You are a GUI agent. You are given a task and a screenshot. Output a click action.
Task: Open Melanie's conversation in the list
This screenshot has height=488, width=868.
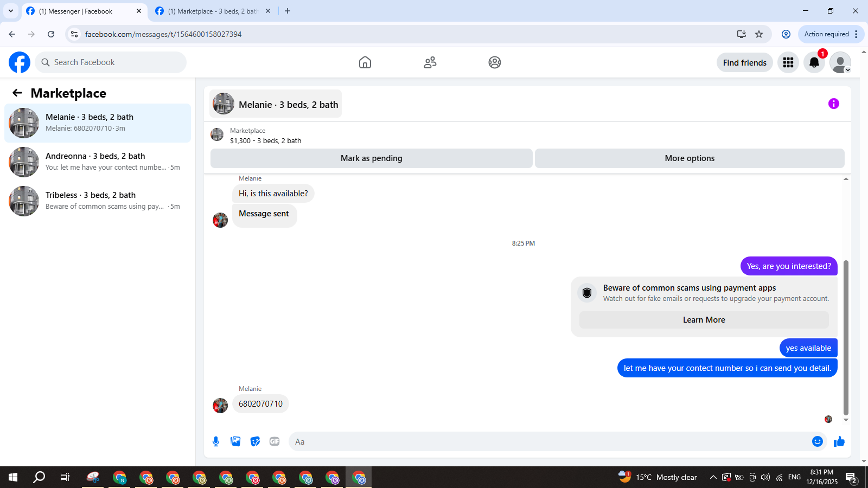(98, 123)
